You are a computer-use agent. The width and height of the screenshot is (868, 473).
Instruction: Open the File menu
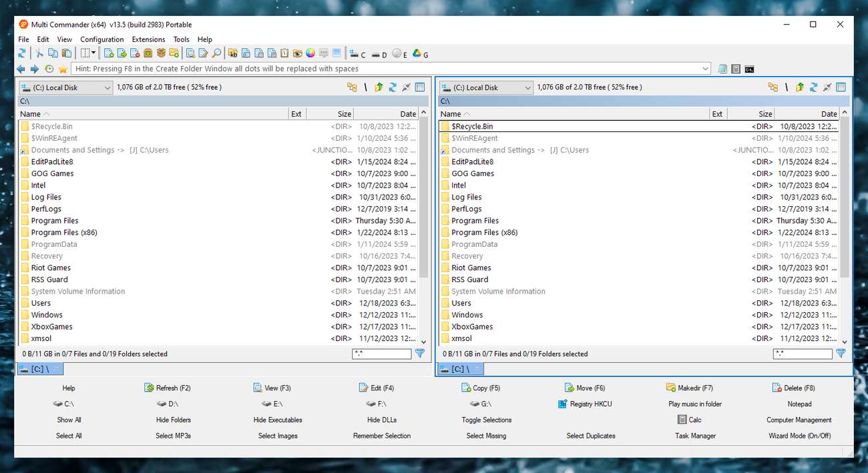pyautogui.click(x=24, y=39)
